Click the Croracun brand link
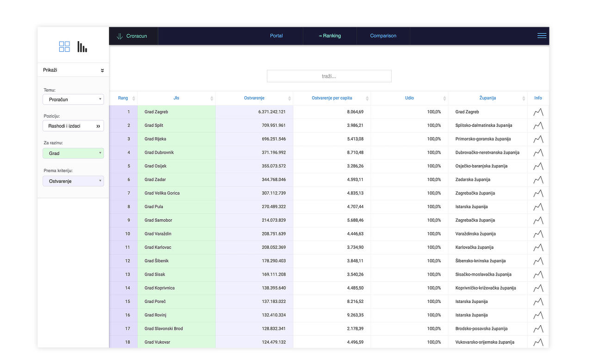Screen dimensions: 592x364 [136, 36]
